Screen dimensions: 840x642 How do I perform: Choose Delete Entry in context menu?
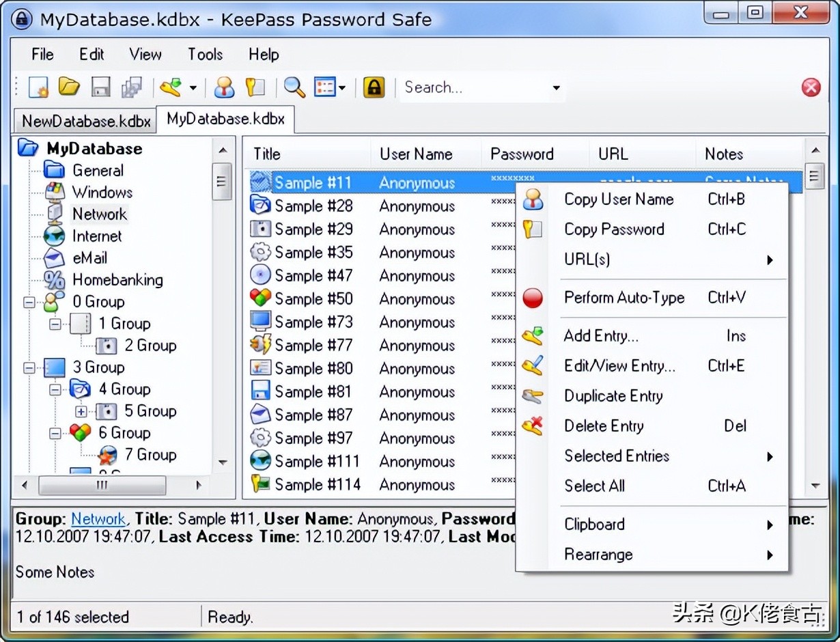652,426
